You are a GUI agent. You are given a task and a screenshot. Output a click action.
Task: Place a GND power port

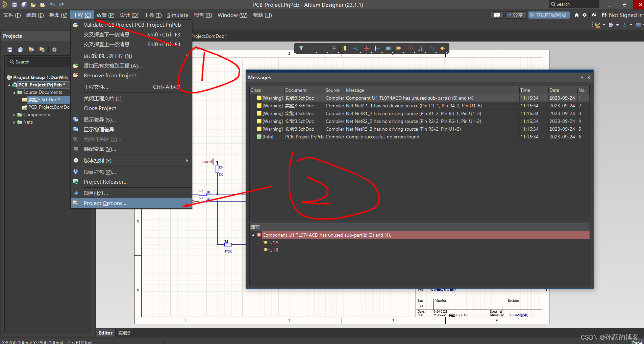click(366, 48)
